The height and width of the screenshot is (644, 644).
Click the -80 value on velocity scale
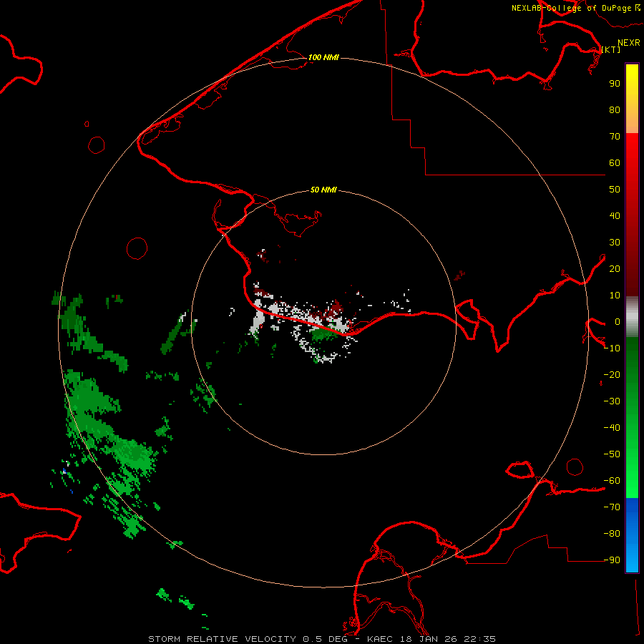click(x=612, y=534)
